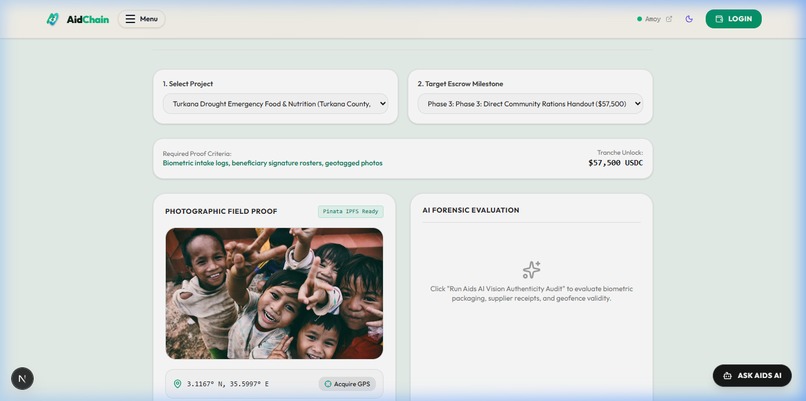The height and width of the screenshot is (401, 806).
Task: Click the Run Aids AI Vision instructions text
Action: [532, 294]
